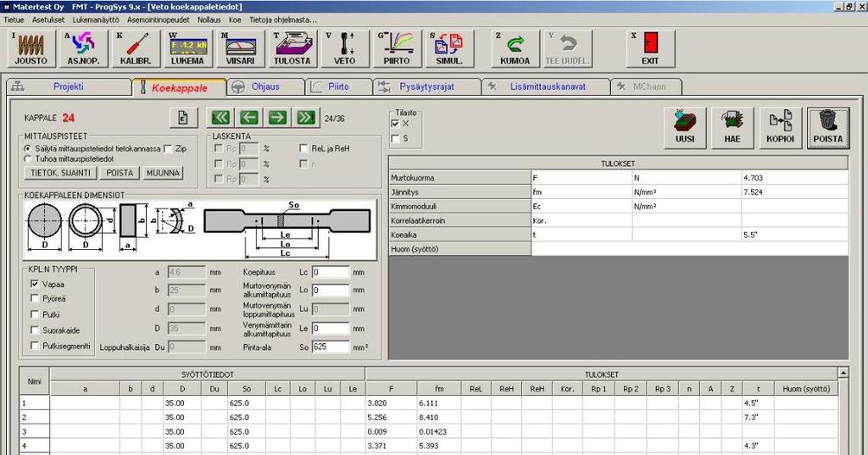Viewport: 868px width, 455px height.
Task: Click the Lo alkumittapituus input field
Action: pyautogui.click(x=331, y=290)
